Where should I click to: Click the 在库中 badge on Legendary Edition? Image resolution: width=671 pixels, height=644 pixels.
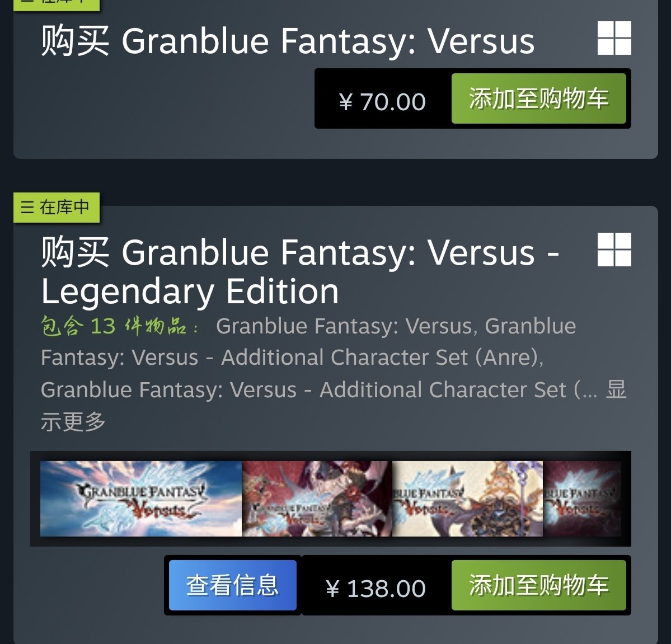coord(57,208)
